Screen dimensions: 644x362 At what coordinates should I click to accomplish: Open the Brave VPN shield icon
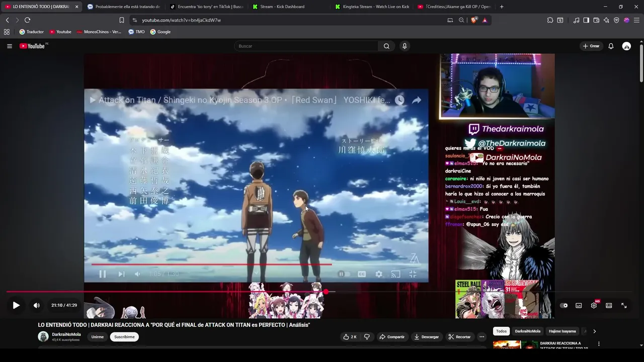[x=616, y=20]
